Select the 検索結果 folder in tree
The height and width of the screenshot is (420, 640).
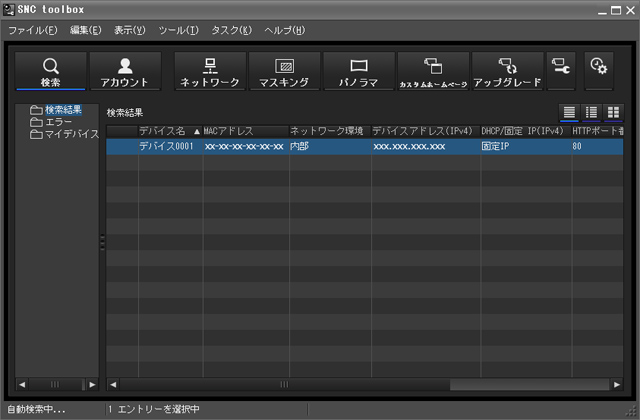(x=62, y=110)
